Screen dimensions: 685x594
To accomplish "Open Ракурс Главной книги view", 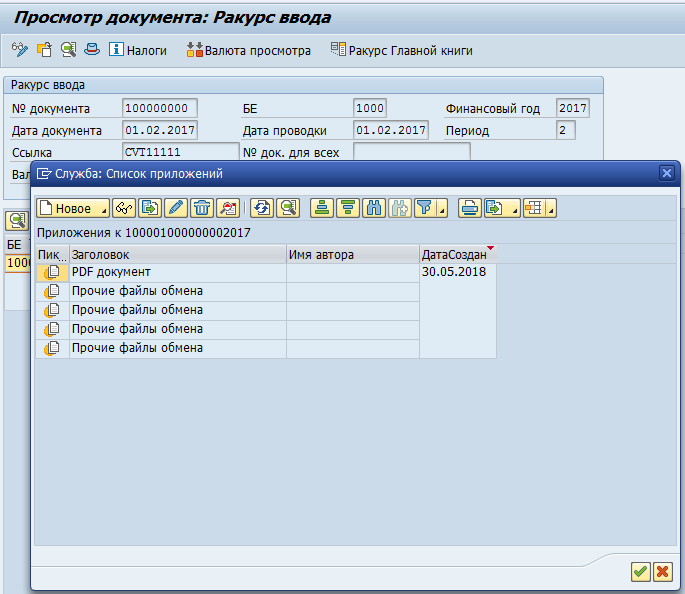I will (x=401, y=50).
